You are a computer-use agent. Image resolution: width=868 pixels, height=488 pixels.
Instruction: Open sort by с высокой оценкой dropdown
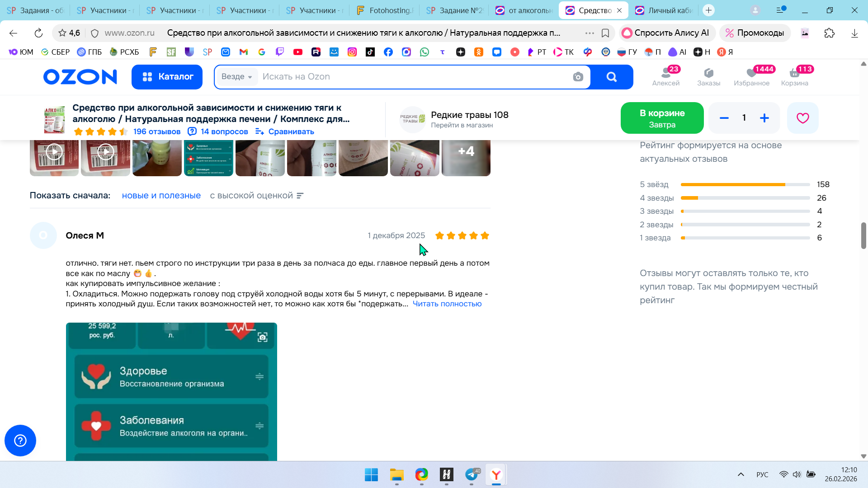point(256,196)
